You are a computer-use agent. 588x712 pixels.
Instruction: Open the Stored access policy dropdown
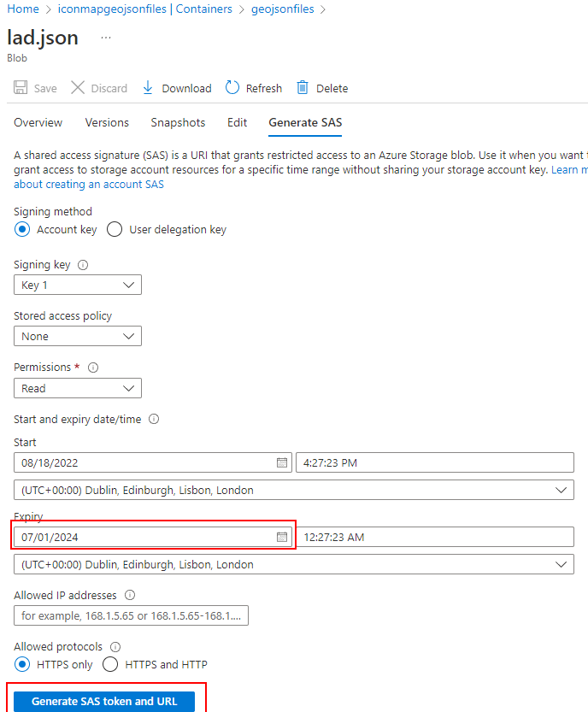click(x=78, y=336)
